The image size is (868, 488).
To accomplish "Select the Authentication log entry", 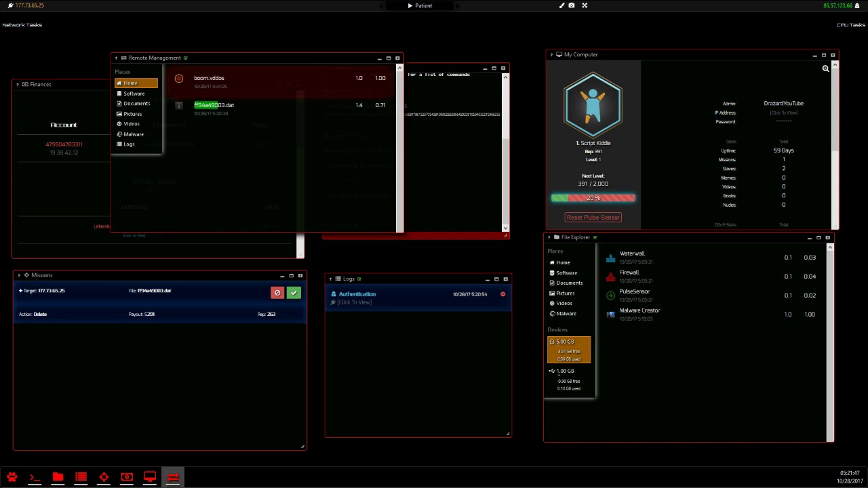I will coord(418,298).
